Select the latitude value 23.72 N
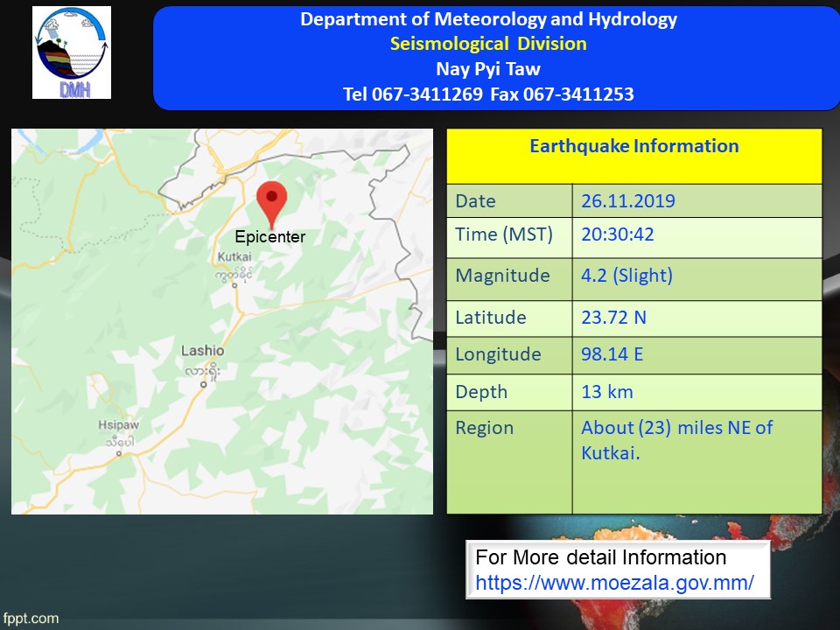This screenshot has height=630, width=840. [x=613, y=317]
